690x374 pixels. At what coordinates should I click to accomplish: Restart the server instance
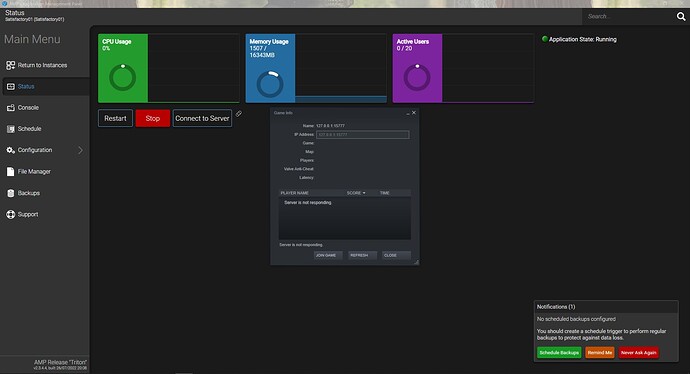[x=115, y=118]
